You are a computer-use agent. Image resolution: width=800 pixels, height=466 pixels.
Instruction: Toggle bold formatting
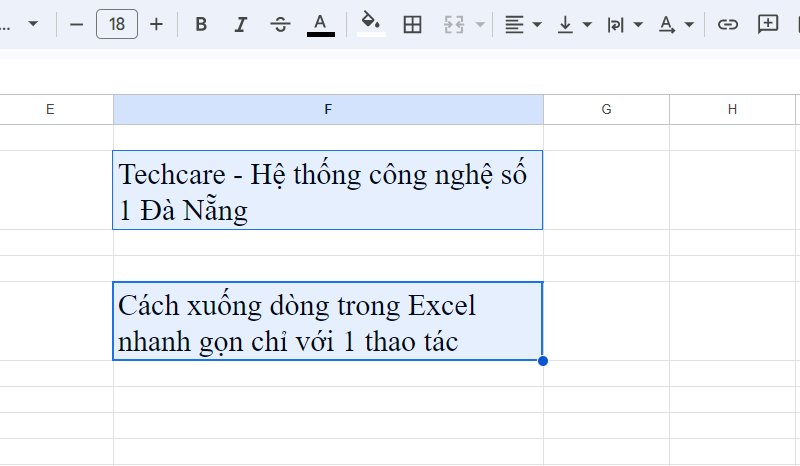click(201, 24)
